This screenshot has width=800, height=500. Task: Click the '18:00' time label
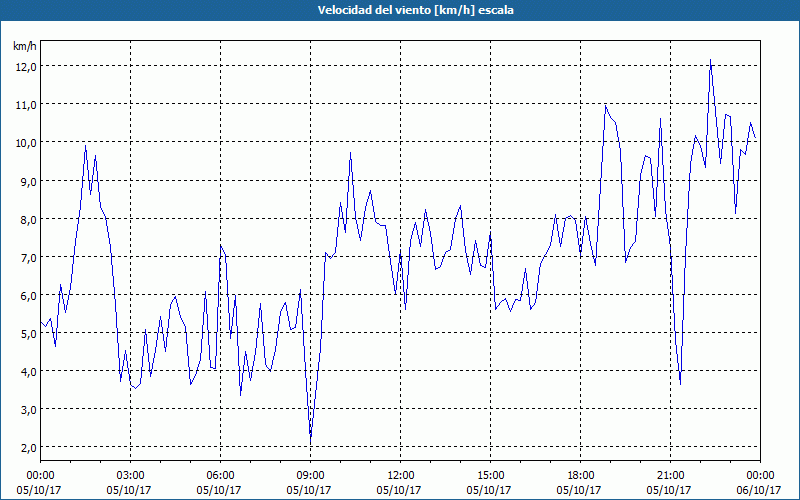point(581,476)
